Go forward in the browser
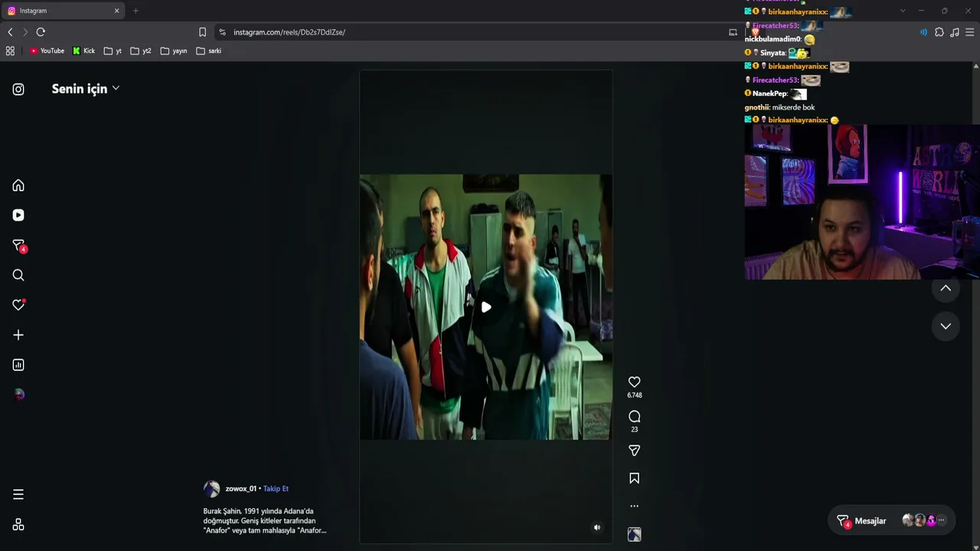 (x=25, y=32)
